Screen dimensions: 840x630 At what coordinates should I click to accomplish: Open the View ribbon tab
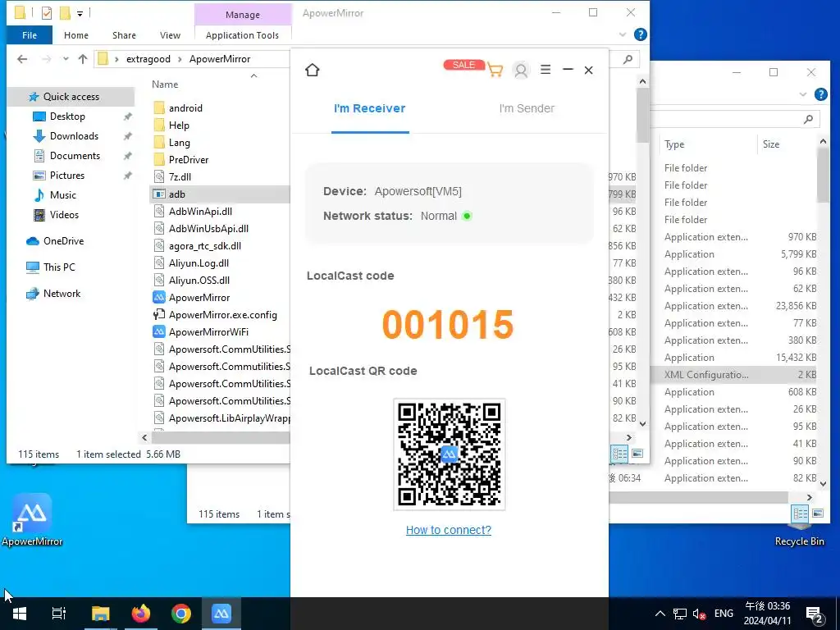(x=170, y=35)
